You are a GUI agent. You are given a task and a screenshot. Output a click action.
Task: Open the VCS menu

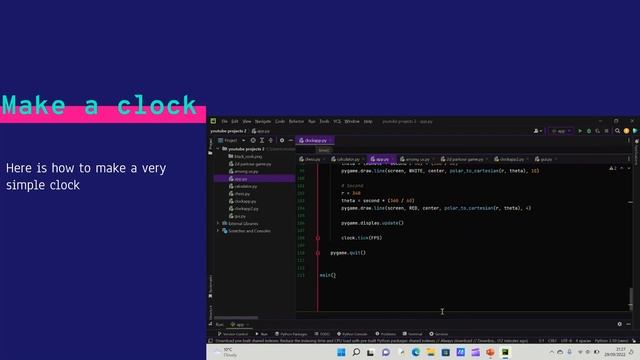(x=337, y=121)
